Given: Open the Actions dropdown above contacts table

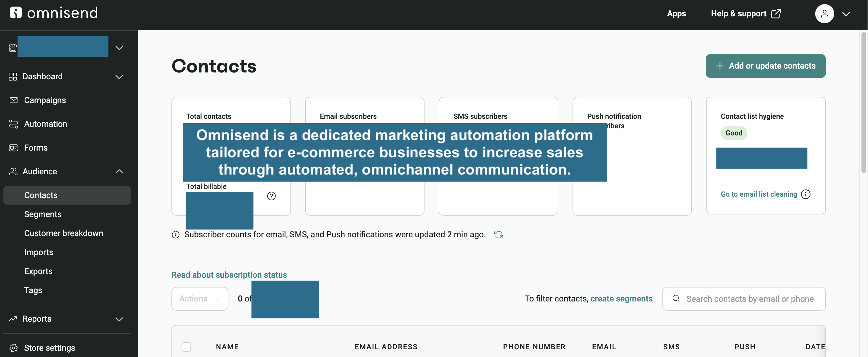Looking at the screenshot, I should [200, 298].
